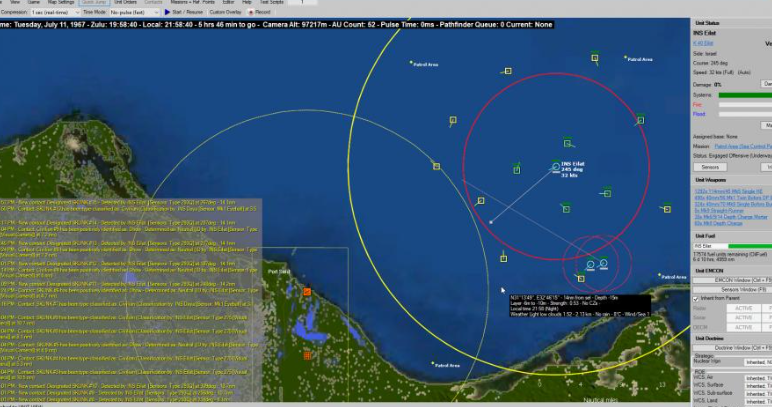The width and height of the screenshot is (772, 407).
Task: Select yellow contact just above the red circle
Action: tap(508, 71)
